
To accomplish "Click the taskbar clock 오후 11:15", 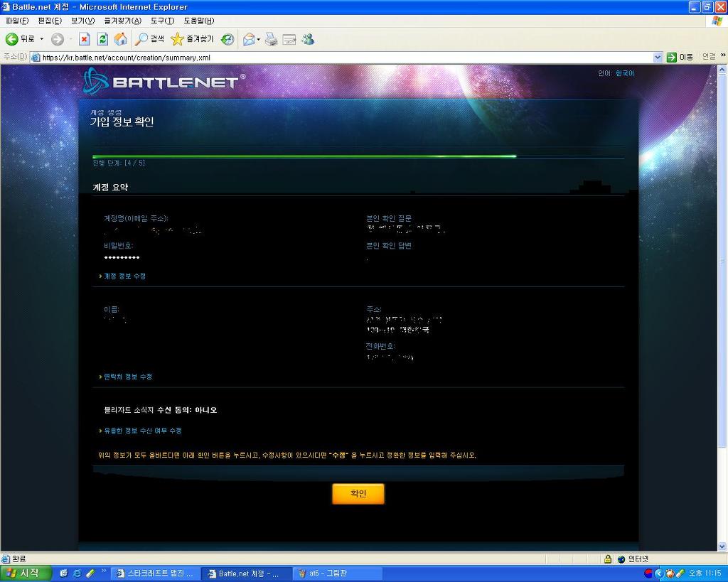I will (705, 573).
